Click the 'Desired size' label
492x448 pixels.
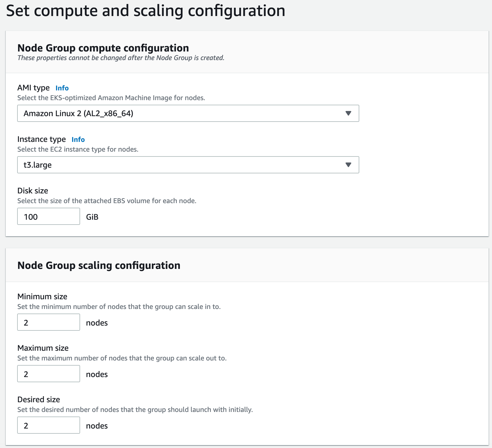point(39,400)
